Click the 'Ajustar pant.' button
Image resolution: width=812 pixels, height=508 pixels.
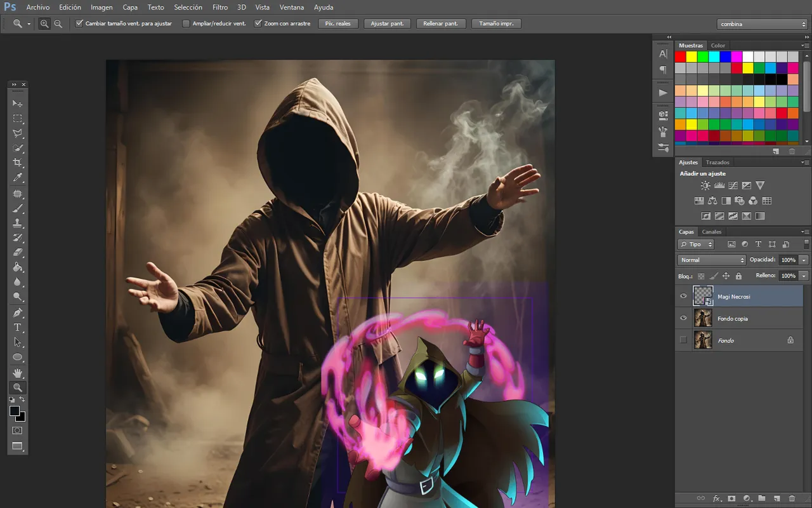click(387, 23)
